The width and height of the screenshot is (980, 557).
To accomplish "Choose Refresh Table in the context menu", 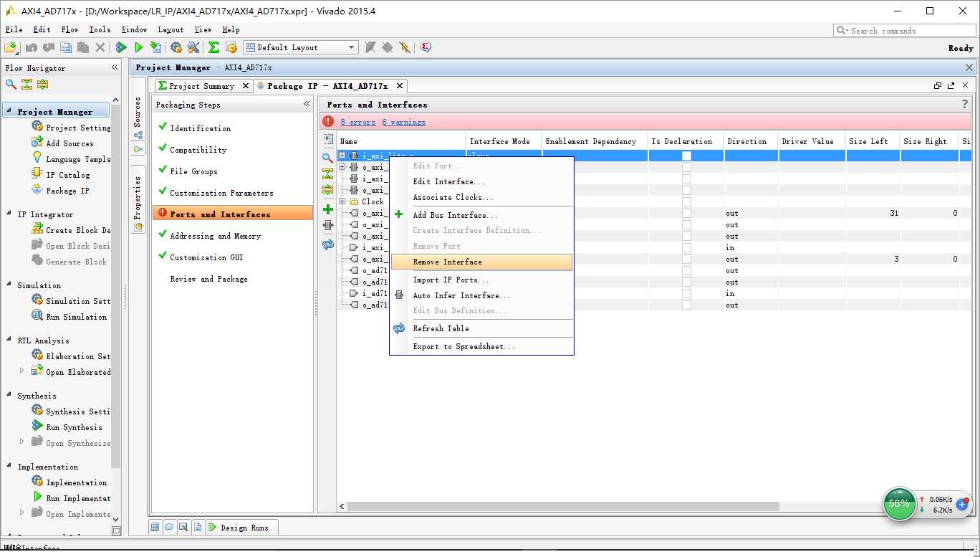I will pos(481,328).
